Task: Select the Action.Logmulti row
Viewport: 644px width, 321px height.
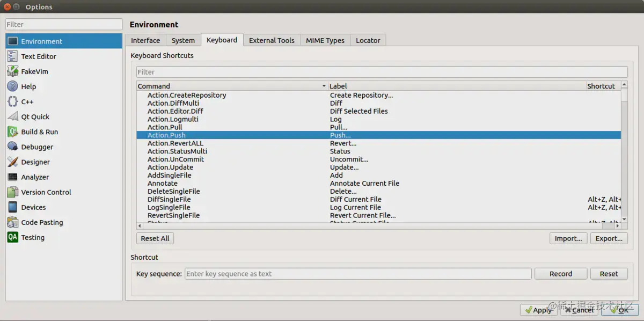Action: click(378, 119)
